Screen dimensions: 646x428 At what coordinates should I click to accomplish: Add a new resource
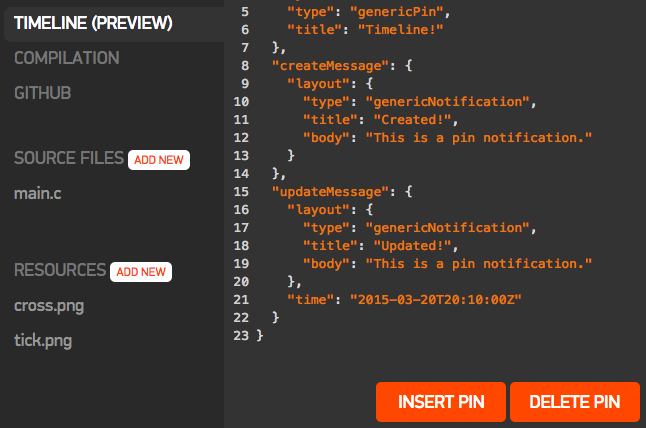coord(141,271)
